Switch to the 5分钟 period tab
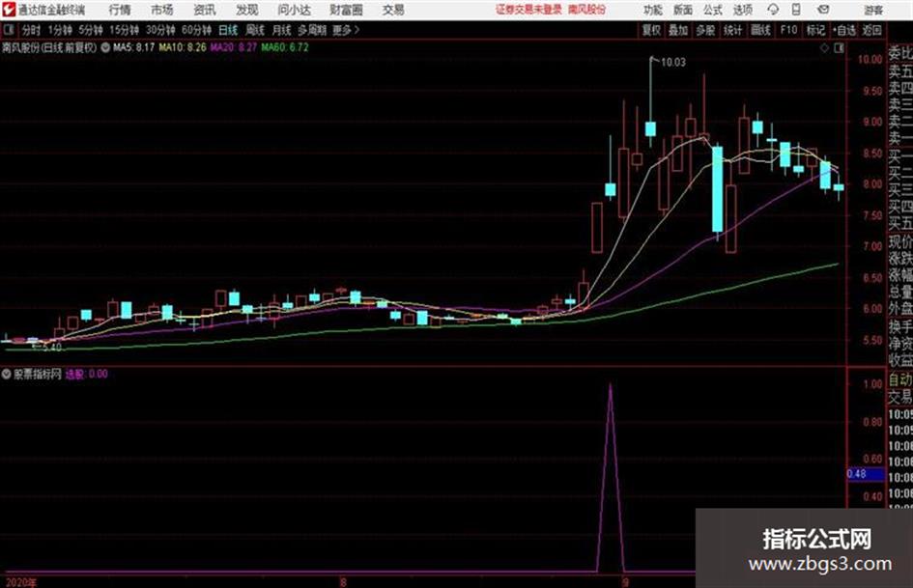Viewport: 913px width, 588px height. click(x=91, y=30)
